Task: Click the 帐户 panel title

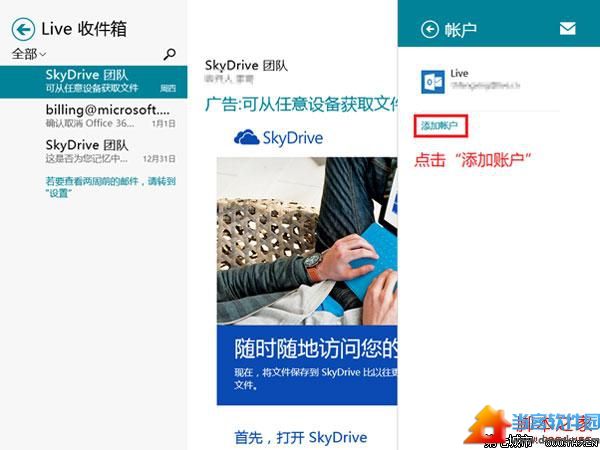Action: [460, 29]
